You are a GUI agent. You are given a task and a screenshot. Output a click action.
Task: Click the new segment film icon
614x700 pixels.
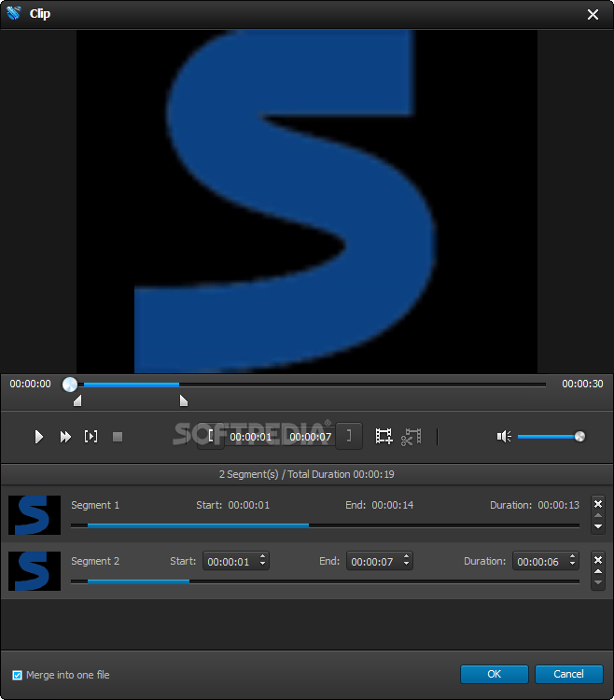coord(384,436)
